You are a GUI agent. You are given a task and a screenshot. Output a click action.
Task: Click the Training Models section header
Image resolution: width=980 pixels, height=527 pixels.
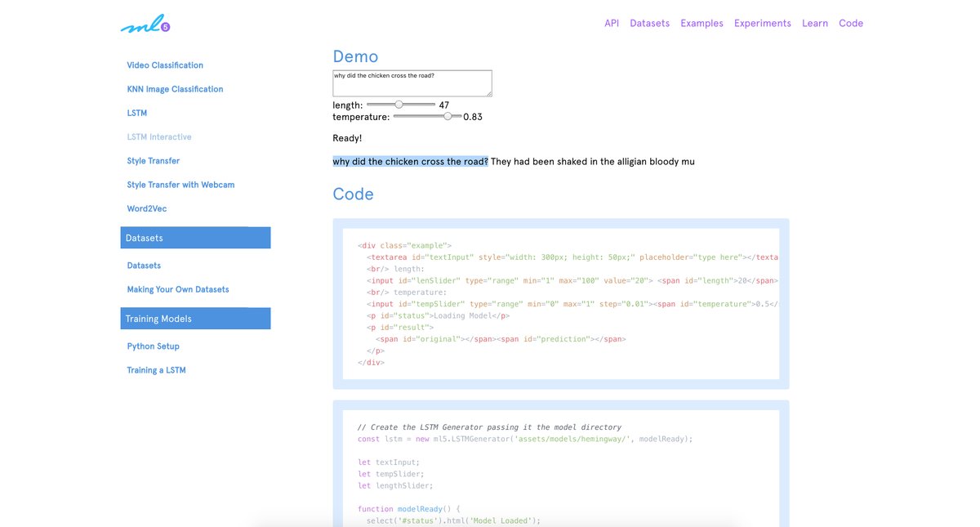tap(195, 319)
